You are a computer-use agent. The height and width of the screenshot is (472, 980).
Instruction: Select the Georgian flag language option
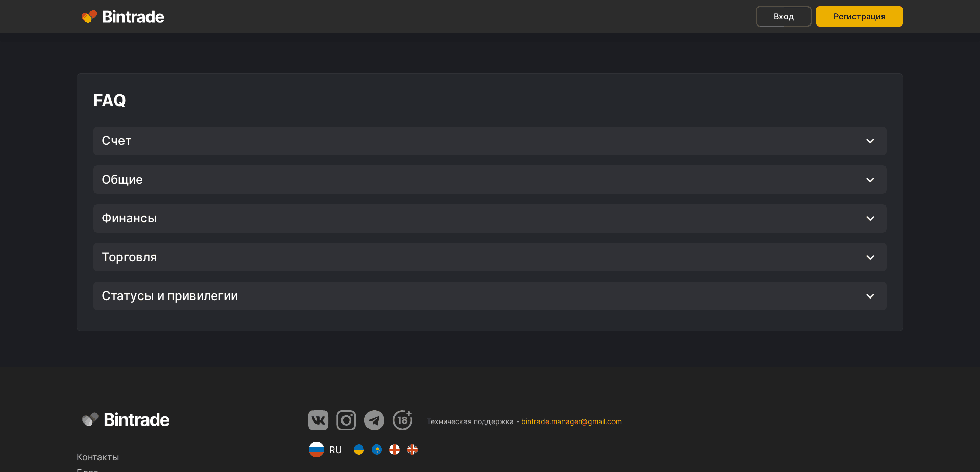point(395,450)
